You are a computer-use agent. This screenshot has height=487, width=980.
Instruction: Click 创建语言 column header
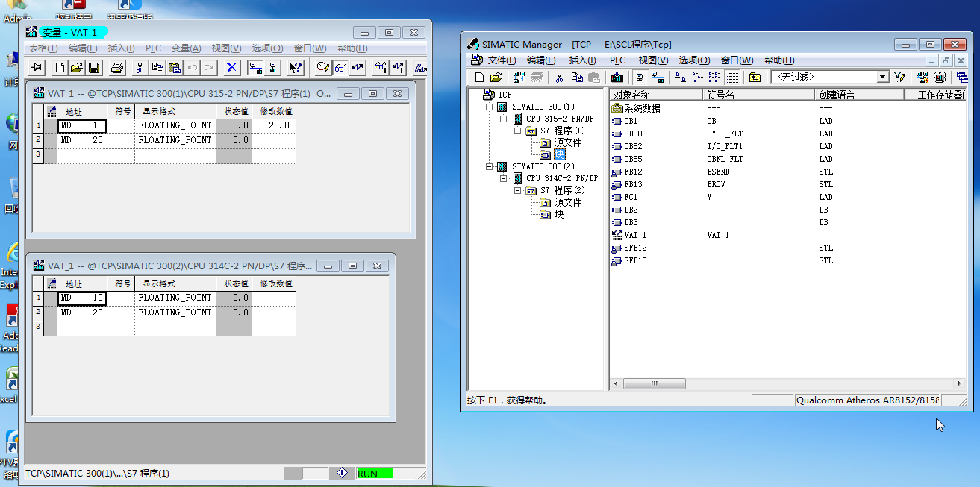tap(859, 95)
